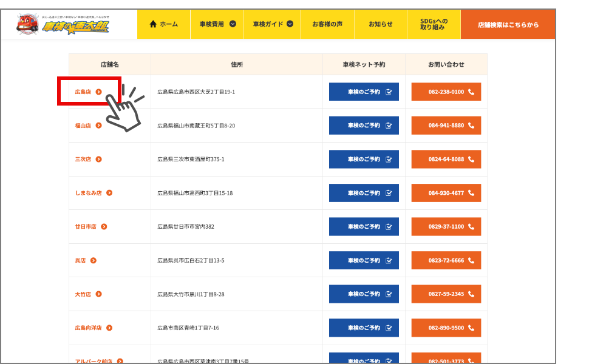Go to SDGsへの取り組み page
The height and width of the screenshot is (364, 589).
[x=434, y=24]
